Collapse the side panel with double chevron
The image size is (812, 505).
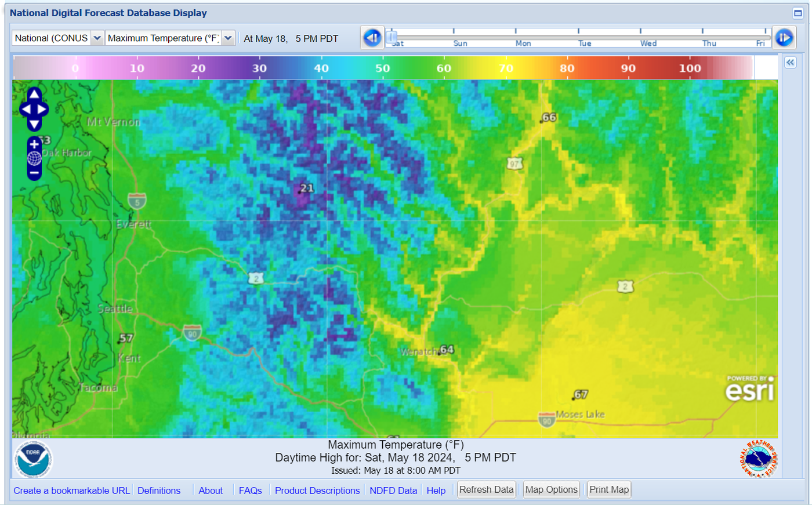coord(790,63)
